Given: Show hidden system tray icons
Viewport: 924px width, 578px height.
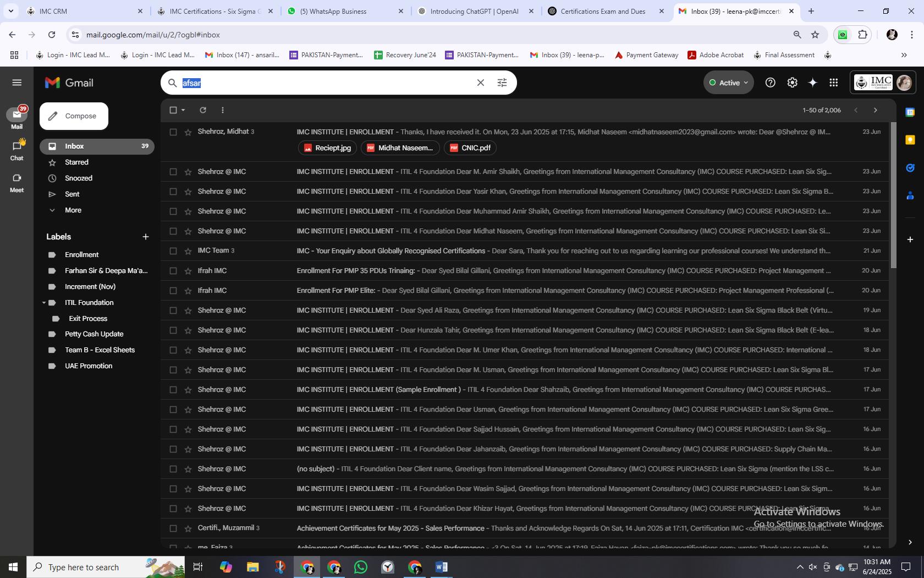Looking at the screenshot, I should pos(800,567).
